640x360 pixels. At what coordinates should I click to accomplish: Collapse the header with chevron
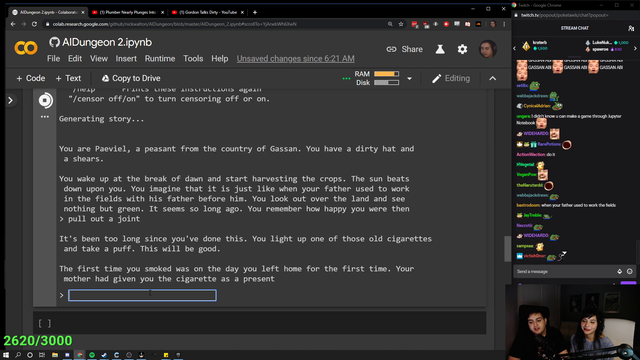click(493, 78)
